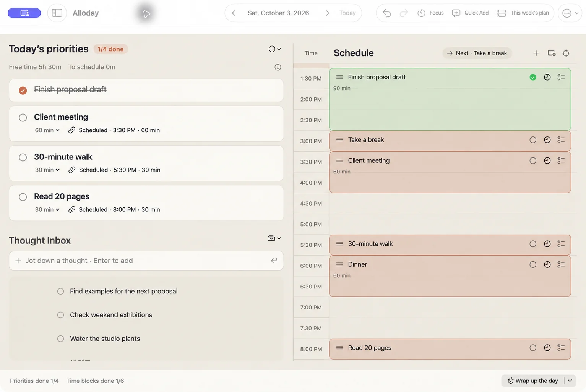Open the subtasks icon on Take a break block
The width and height of the screenshot is (586, 392).
[561, 140]
